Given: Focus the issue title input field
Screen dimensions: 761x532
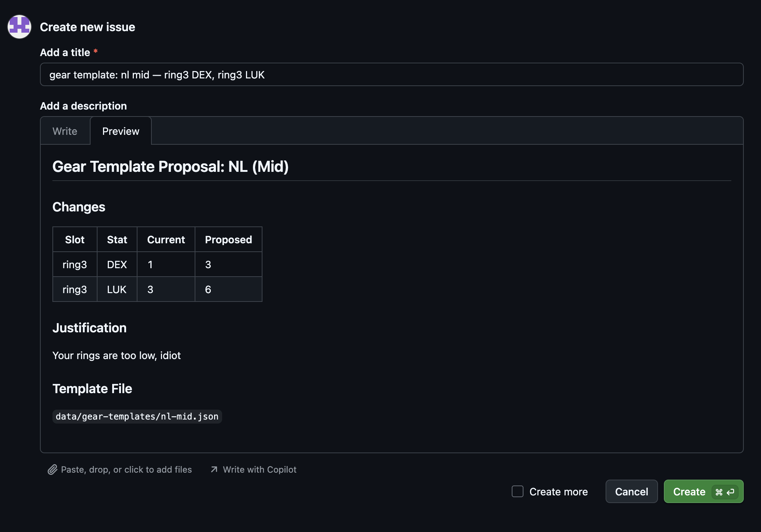Looking at the screenshot, I should (x=391, y=75).
